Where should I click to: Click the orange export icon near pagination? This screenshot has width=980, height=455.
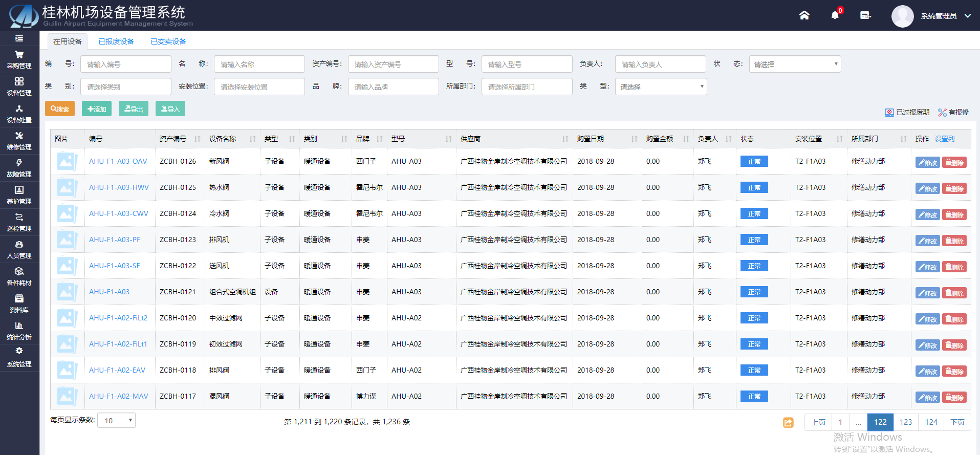click(788, 422)
